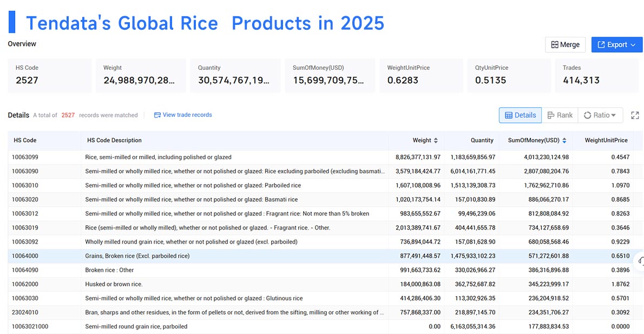Click the HS Code overview card 2527

click(49, 75)
